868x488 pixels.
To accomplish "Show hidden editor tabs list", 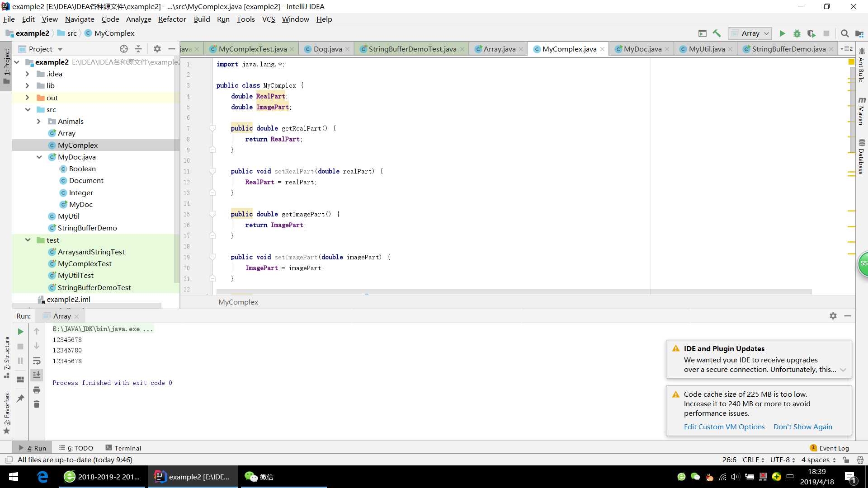I will tap(847, 49).
